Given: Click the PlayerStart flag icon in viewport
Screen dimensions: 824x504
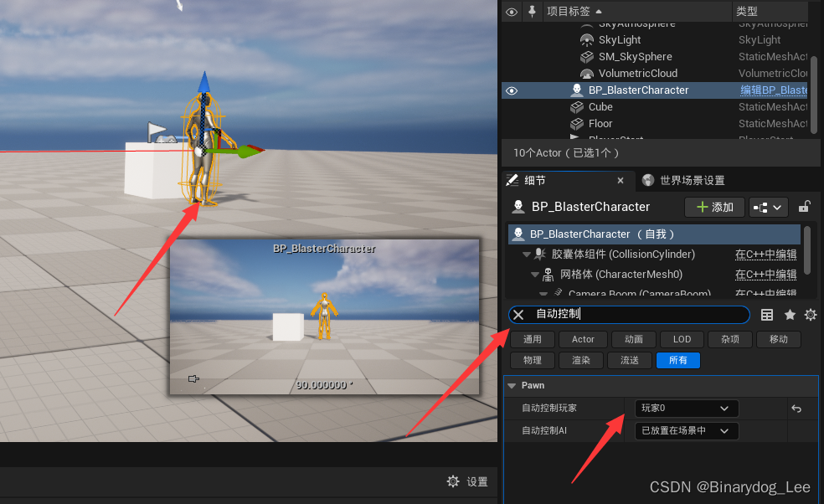Looking at the screenshot, I should pos(156,131).
